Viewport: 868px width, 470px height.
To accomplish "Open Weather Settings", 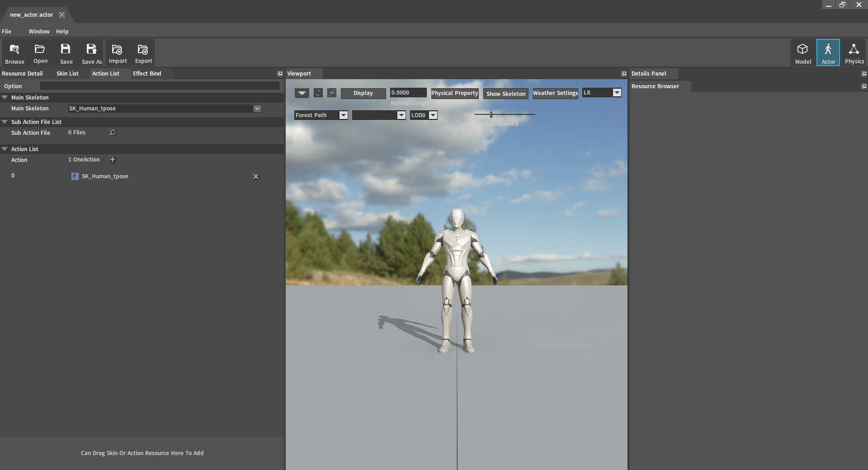I will (x=555, y=93).
